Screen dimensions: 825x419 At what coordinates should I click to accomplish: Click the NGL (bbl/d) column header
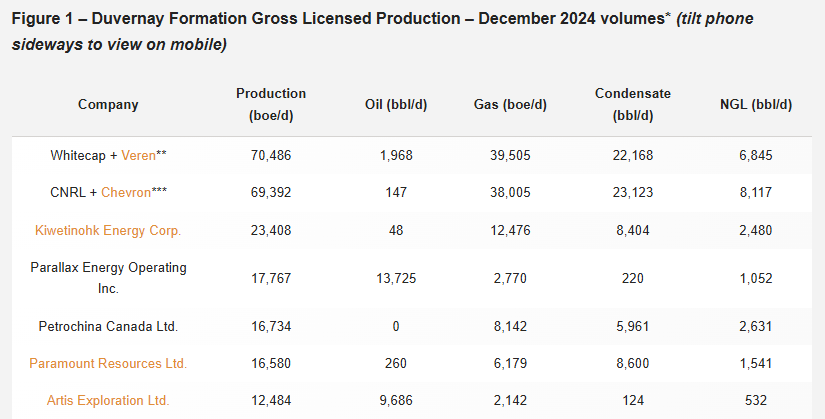point(756,104)
